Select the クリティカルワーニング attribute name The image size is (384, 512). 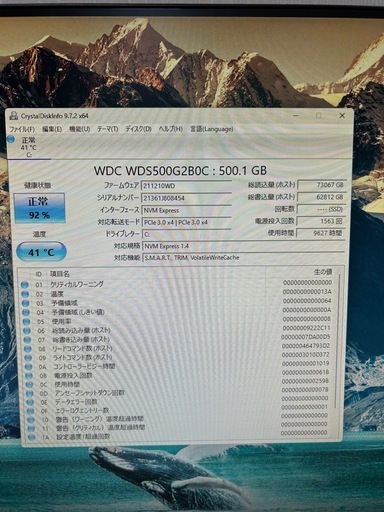77,284
